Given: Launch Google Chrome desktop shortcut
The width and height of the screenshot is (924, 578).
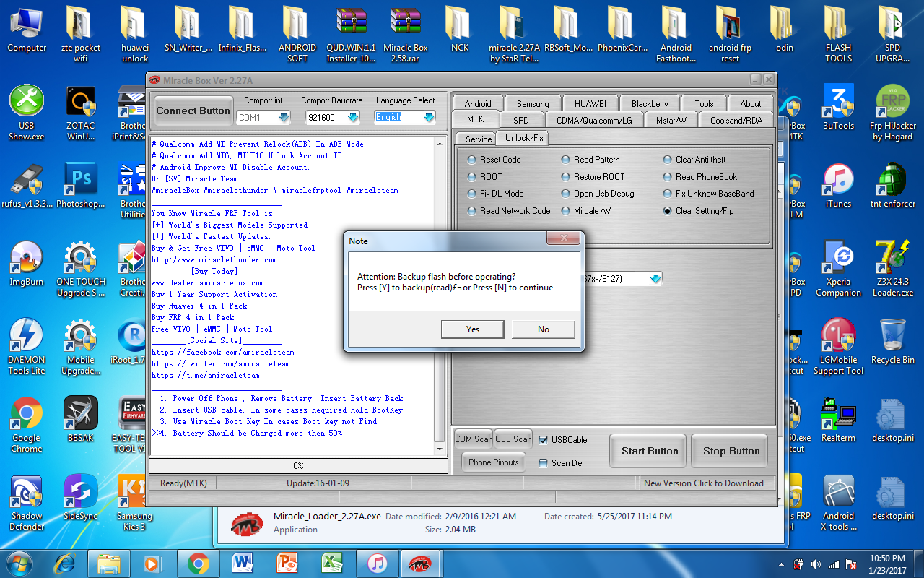Looking at the screenshot, I should tap(27, 425).
